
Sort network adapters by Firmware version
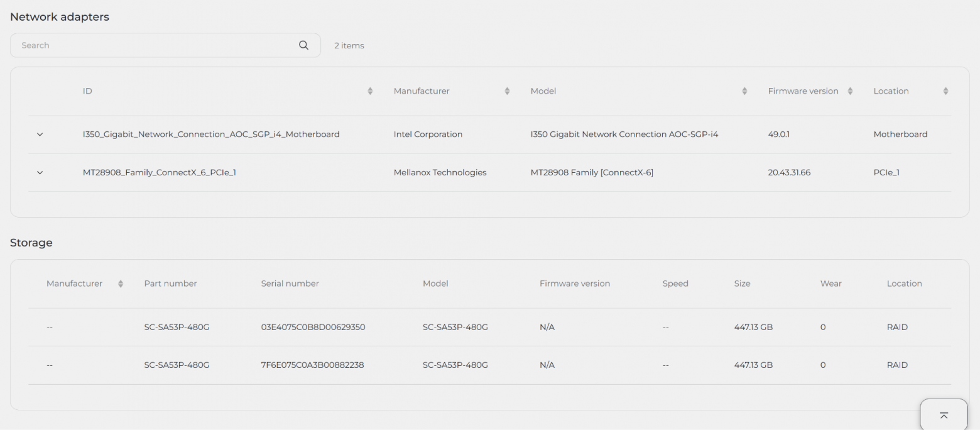pyautogui.click(x=850, y=91)
